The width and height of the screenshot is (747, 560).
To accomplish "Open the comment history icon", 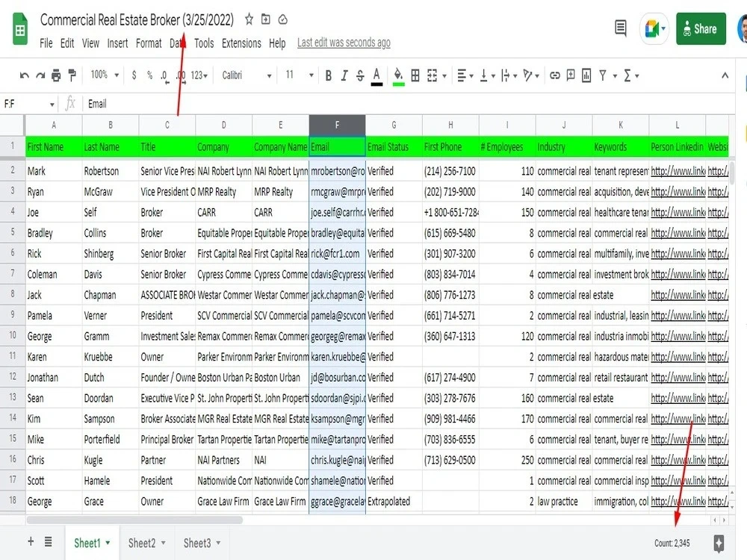I will point(620,28).
